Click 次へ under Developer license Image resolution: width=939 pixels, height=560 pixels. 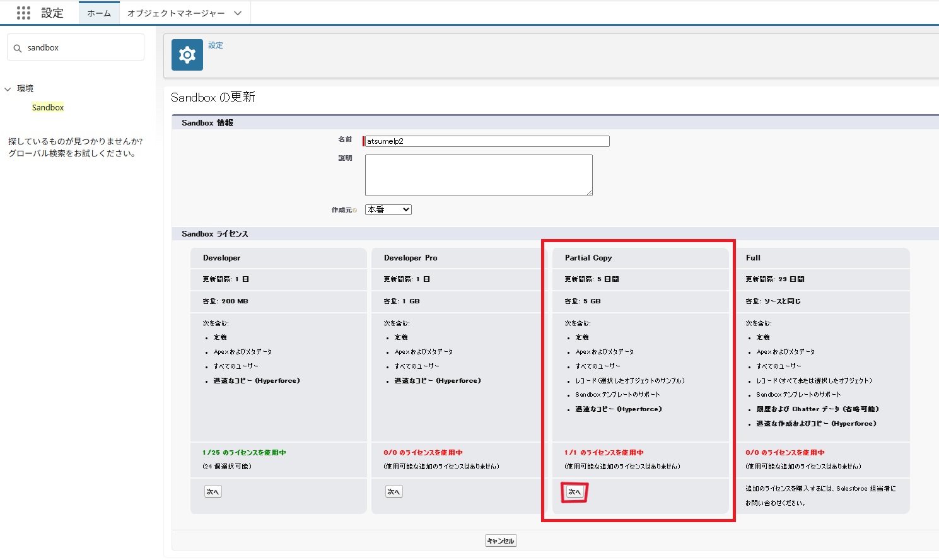[x=213, y=491]
